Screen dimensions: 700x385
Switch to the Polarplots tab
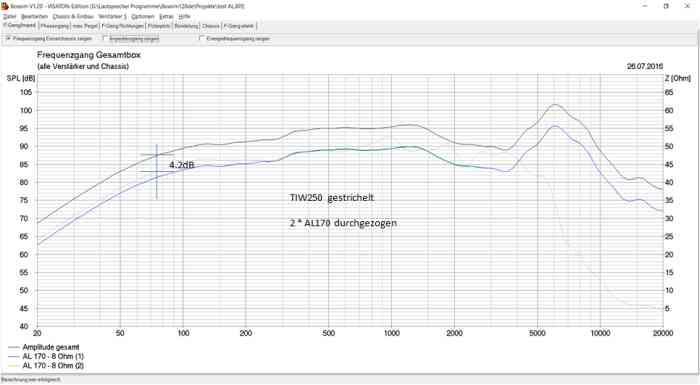159,26
